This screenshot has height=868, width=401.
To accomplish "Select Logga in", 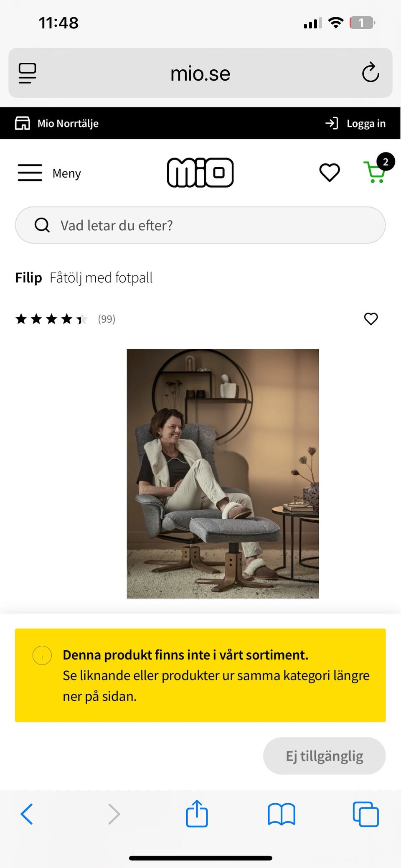I will click(365, 123).
